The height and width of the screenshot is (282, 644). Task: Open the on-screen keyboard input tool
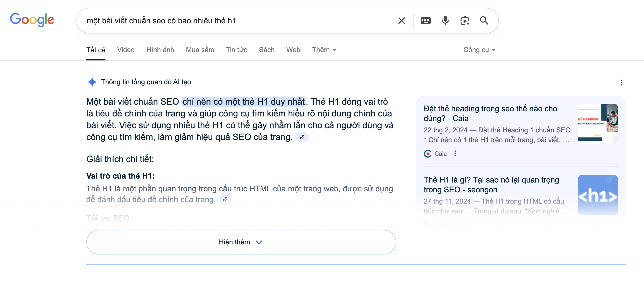(425, 21)
